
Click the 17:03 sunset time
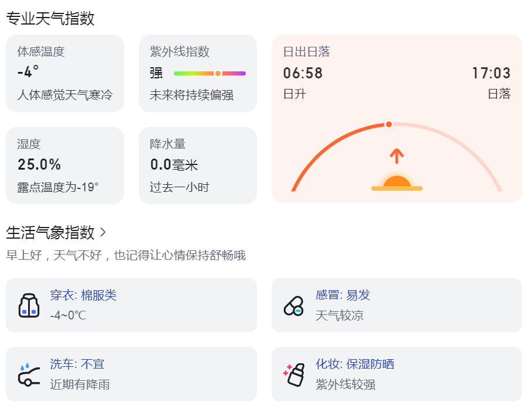point(491,73)
